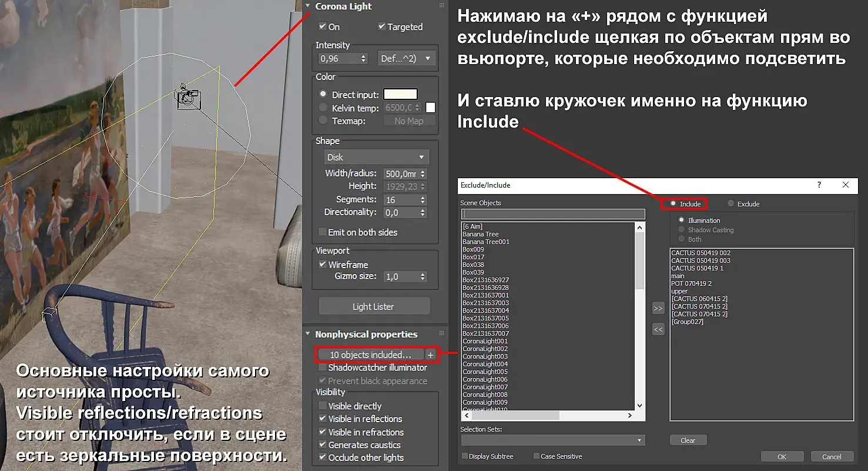The width and height of the screenshot is (868, 471).
Task: Select CoronaLight001 in Scene Objects list
Action: point(485,341)
